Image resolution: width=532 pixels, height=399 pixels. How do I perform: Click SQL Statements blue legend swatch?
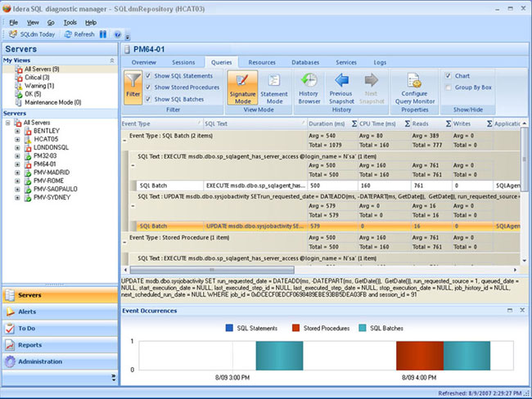(229, 328)
